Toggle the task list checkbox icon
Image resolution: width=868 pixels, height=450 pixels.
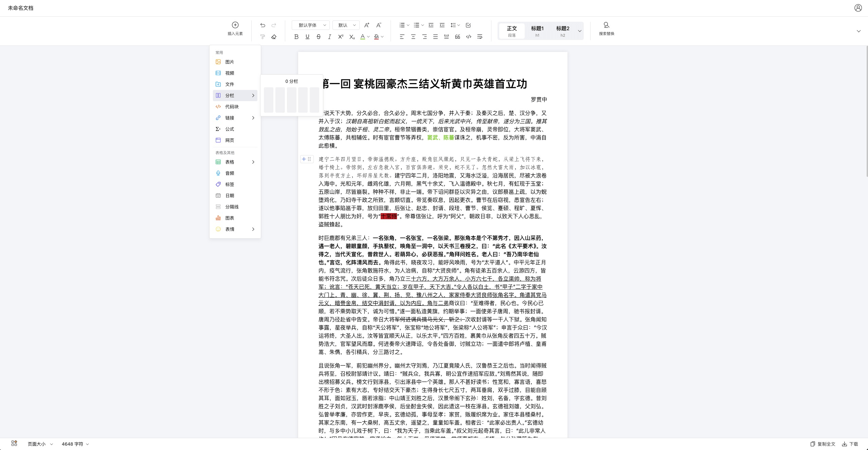pyautogui.click(x=468, y=25)
